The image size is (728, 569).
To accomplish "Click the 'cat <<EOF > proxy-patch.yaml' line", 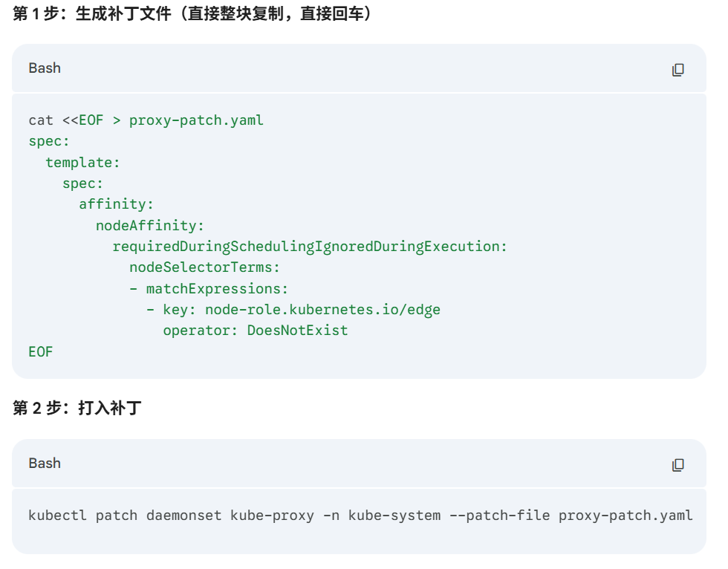I will tap(146, 120).
